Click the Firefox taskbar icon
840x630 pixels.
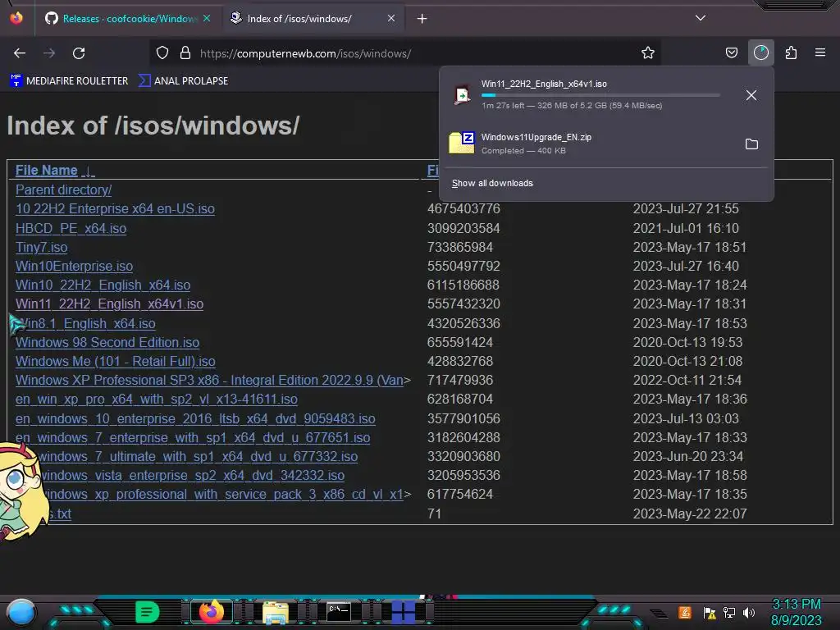coord(211,612)
